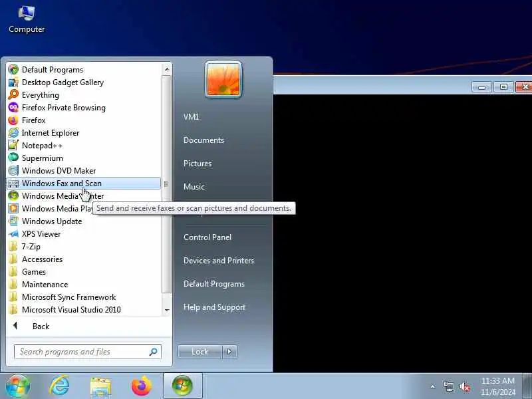Open Default Programs in right Start pane
532x399 pixels.
(x=214, y=284)
